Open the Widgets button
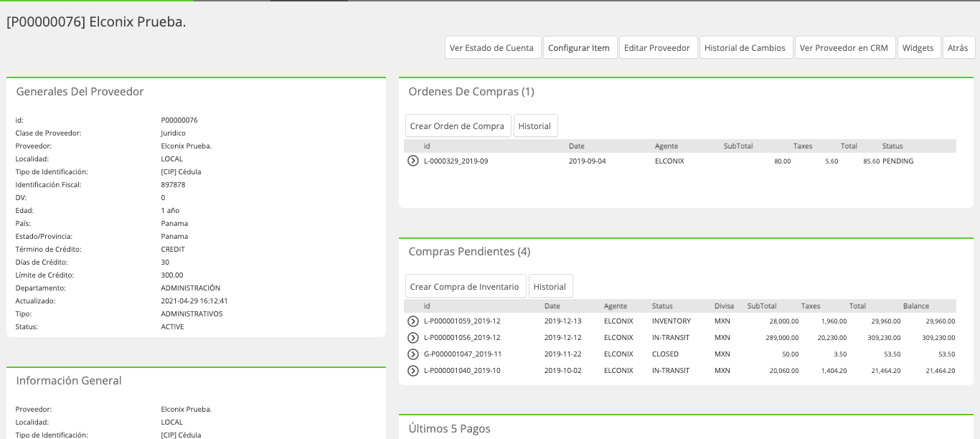Screen dimensions: 980x439 [919, 48]
